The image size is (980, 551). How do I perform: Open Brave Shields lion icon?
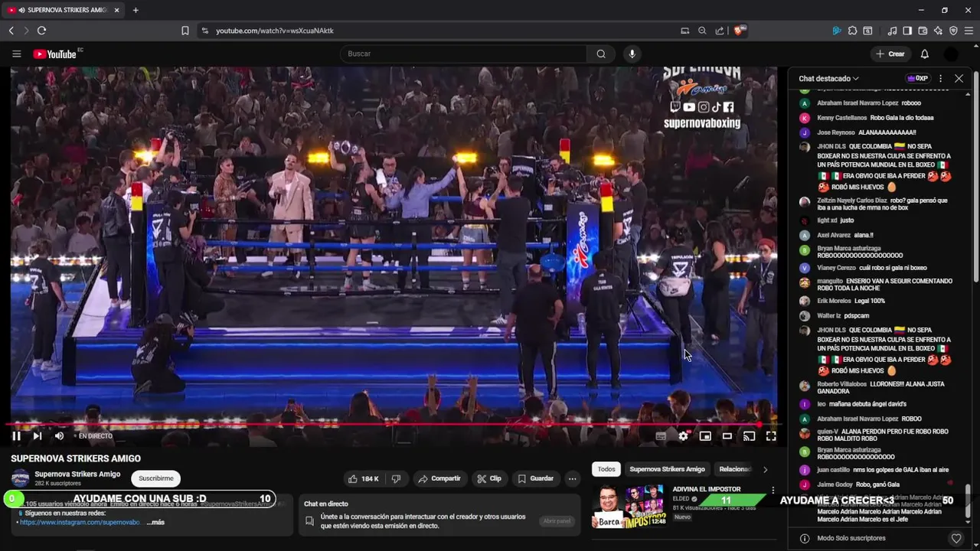[x=740, y=31]
